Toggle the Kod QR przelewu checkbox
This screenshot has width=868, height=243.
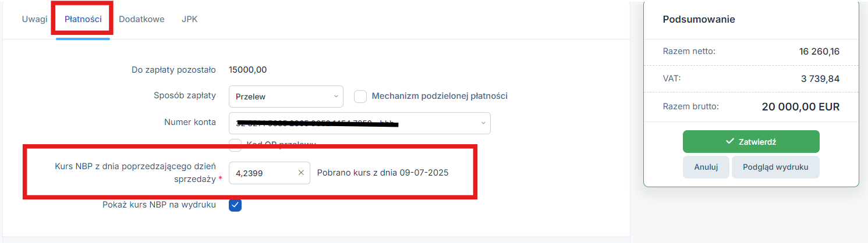coord(235,144)
